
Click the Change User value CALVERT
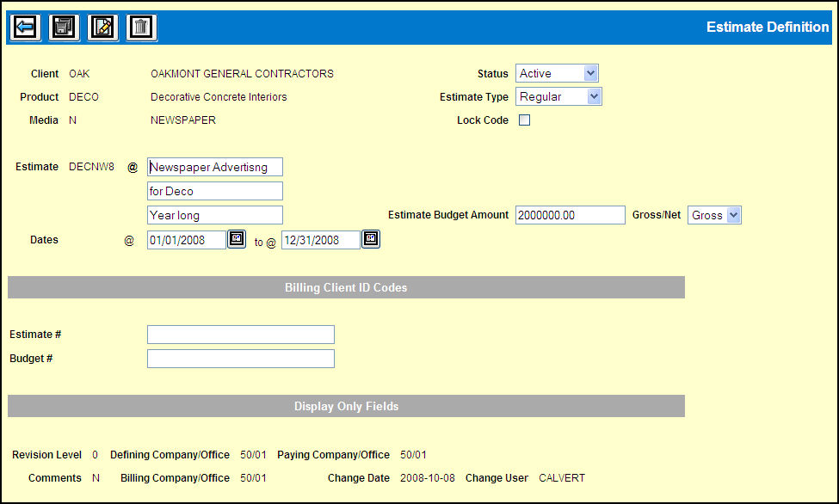point(562,478)
